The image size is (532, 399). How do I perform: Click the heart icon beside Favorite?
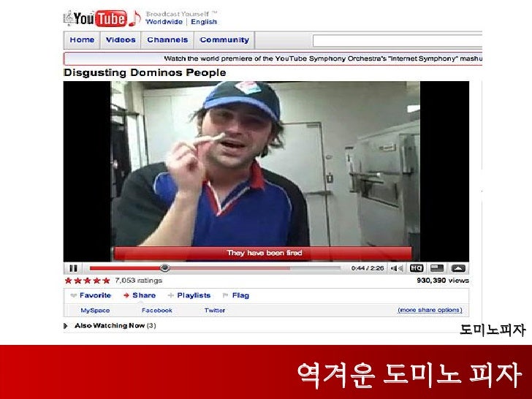[x=73, y=295]
